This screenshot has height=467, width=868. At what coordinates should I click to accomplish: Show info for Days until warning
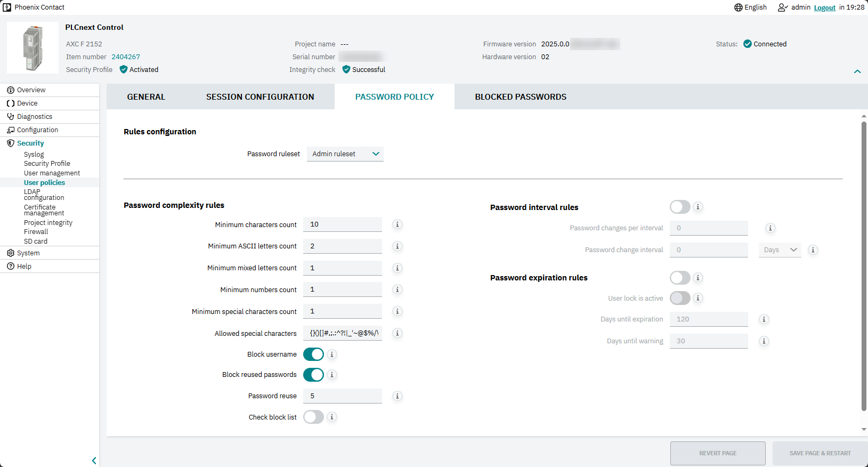(764, 341)
